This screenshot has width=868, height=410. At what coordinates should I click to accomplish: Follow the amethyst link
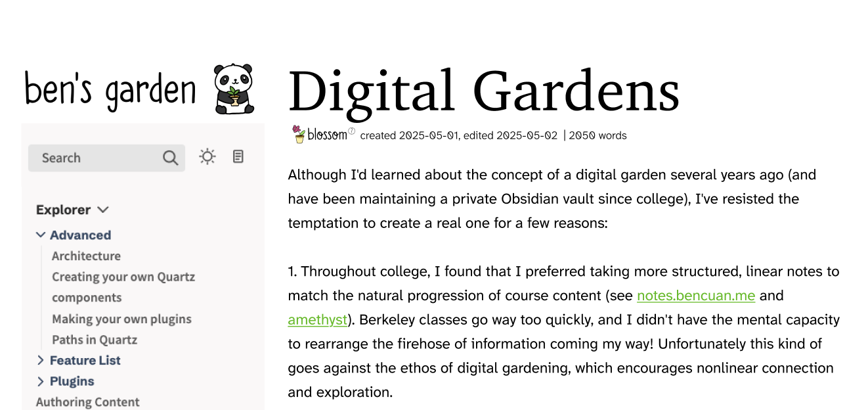(x=318, y=320)
